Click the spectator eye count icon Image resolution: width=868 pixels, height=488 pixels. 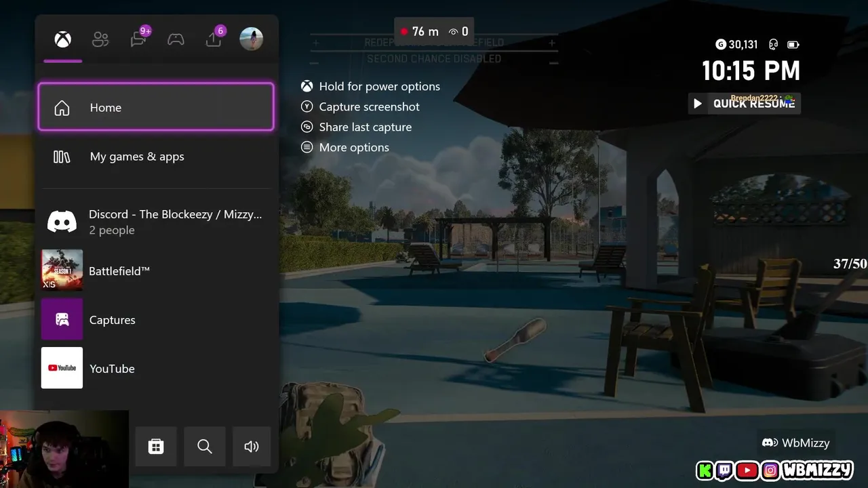pyautogui.click(x=454, y=32)
